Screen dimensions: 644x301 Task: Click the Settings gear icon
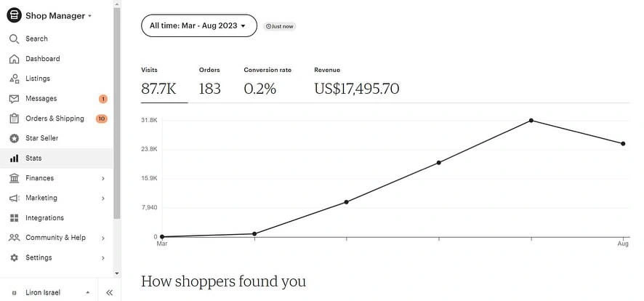point(14,258)
